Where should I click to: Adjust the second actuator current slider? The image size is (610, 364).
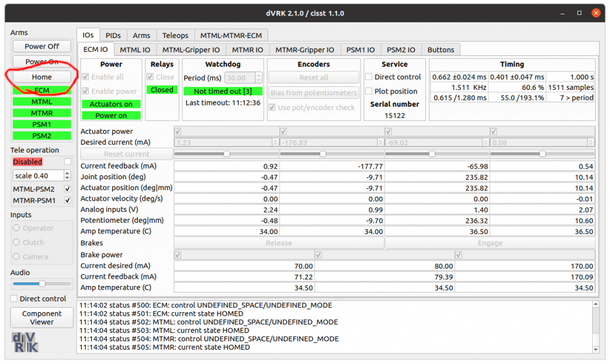[323, 154]
